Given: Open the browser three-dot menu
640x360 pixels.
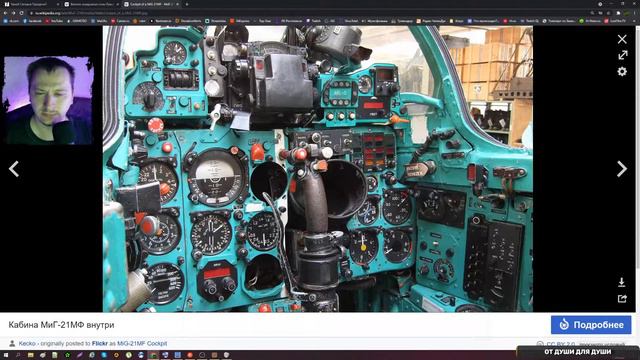Looking at the screenshot, I should click(x=635, y=13).
